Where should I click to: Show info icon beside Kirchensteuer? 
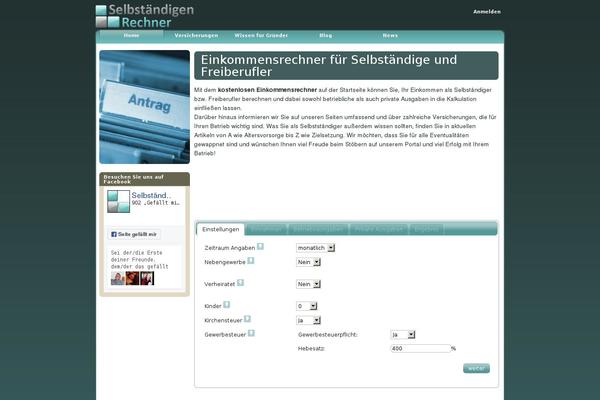coord(247,319)
